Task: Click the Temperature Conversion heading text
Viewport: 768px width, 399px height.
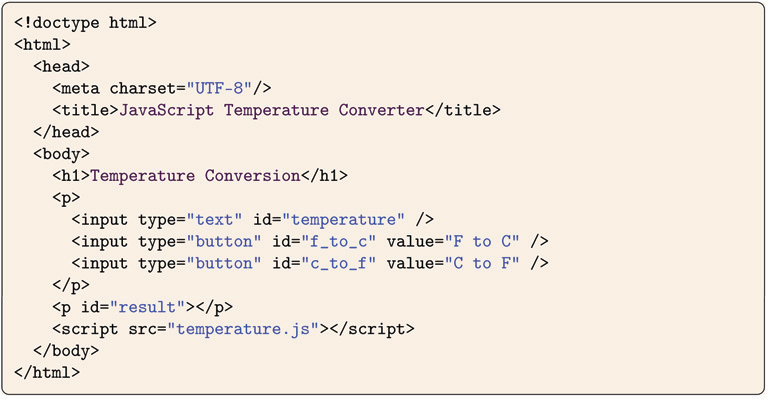Action: tap(195, 176)
